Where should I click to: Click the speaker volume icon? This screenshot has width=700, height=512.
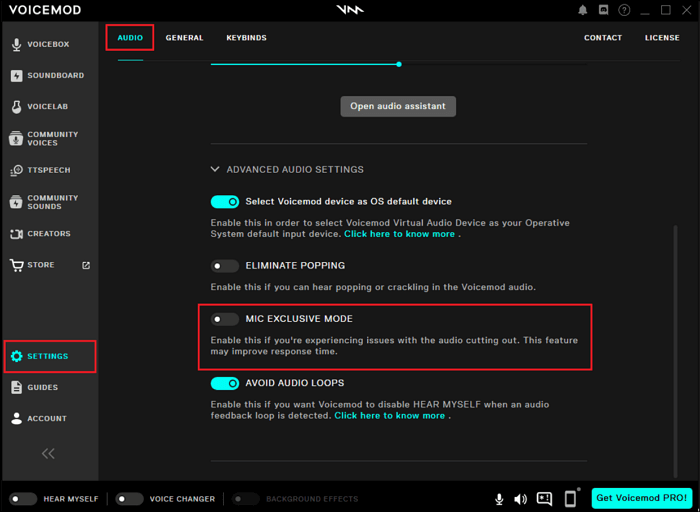[520, 499]
